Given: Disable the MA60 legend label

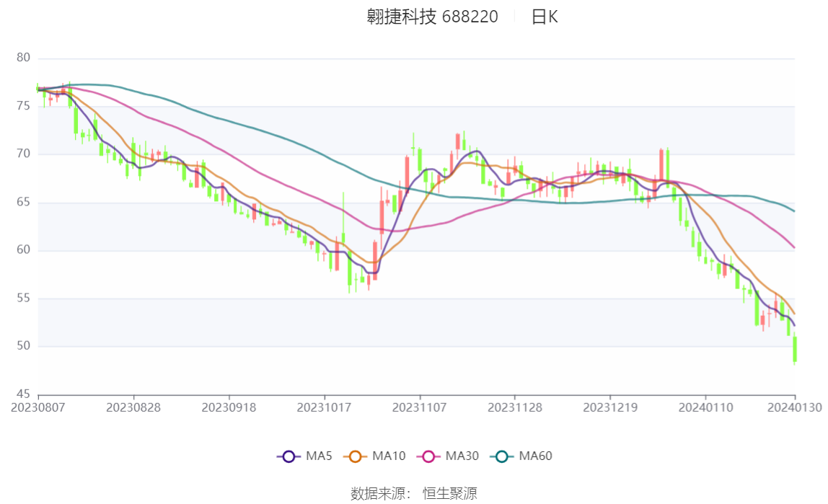Looking at the screenshot, I should pos(535,456).
